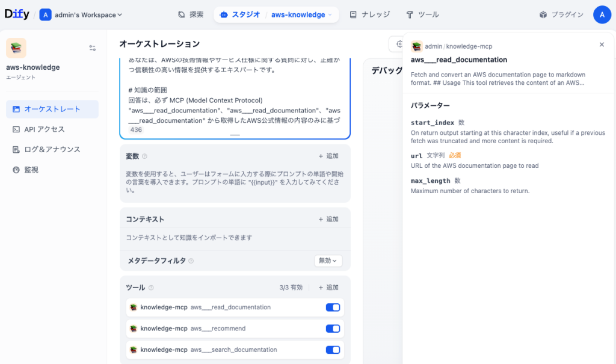616x364 pixels.
Task: Toggle the sidebar settings sliders icon
Action: 92,48
